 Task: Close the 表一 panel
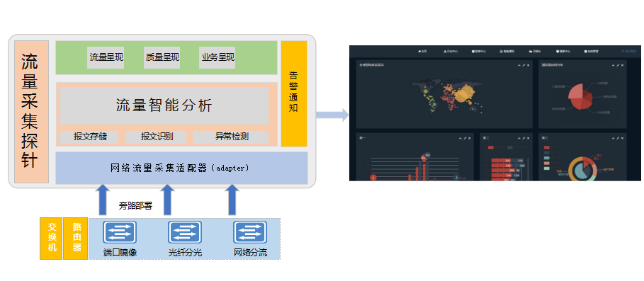click(470, 138)
